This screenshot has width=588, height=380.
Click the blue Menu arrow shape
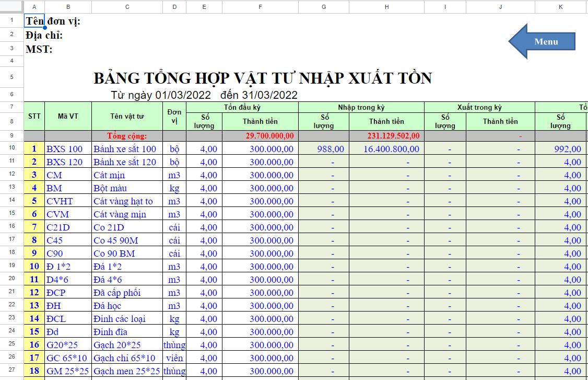coord(543,41)
